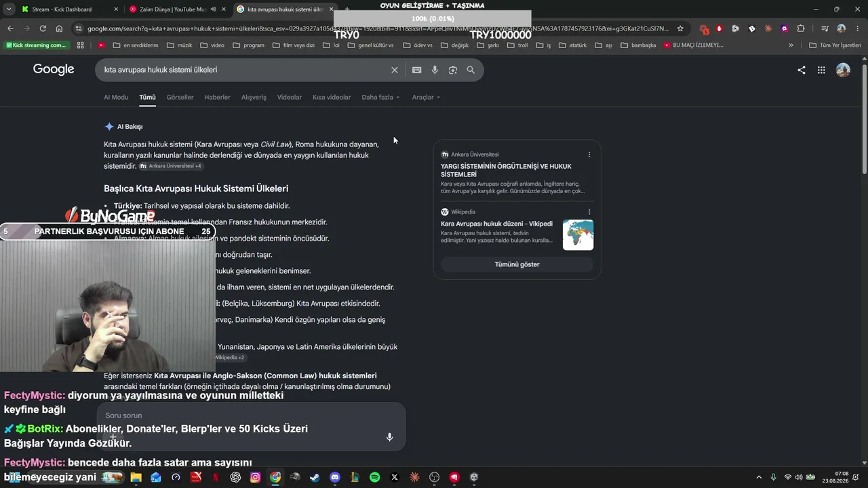Open more options for Ankara Üniversitesi source

[589, 155]
